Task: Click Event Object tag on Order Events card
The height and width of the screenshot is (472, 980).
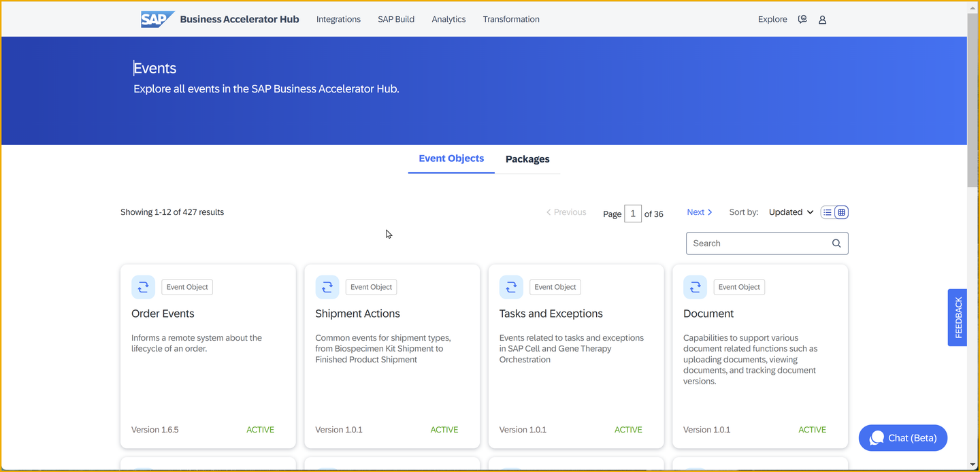Action: click(x=187, y=287)
